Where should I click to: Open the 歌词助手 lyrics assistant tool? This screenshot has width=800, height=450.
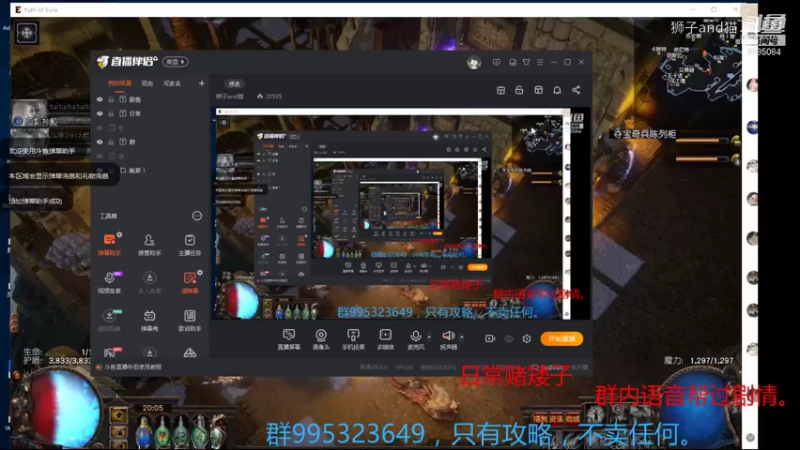pyautogui.click(x=189, y=320)
